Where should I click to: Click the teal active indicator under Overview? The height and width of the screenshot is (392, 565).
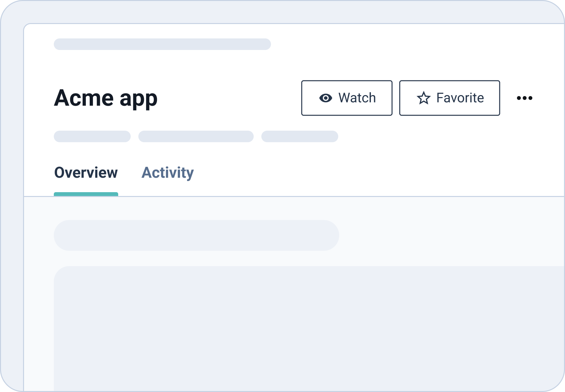(x=86, y=194)
